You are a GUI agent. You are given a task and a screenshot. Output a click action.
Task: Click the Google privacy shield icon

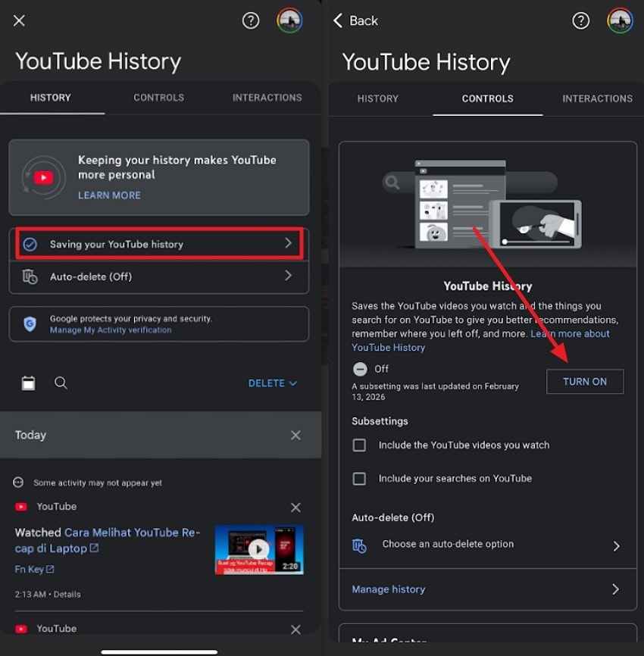(x=29, y=323)
